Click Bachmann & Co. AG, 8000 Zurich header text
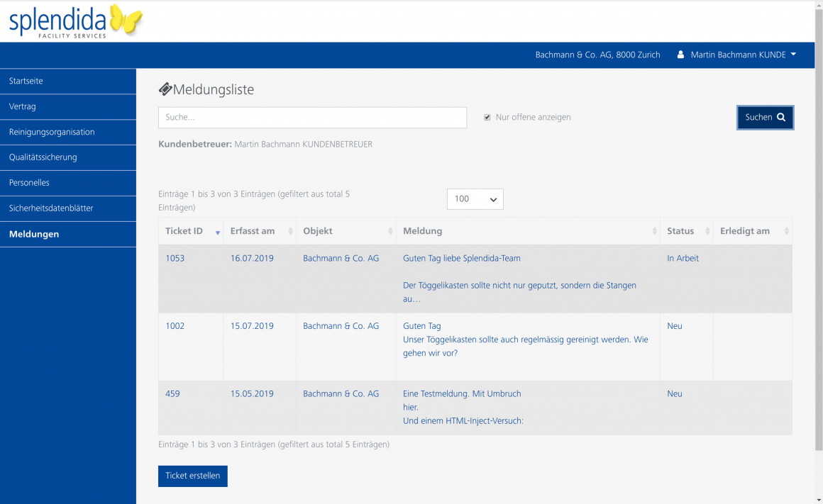This screenshot has width=823, height=504. coord(598,55)
